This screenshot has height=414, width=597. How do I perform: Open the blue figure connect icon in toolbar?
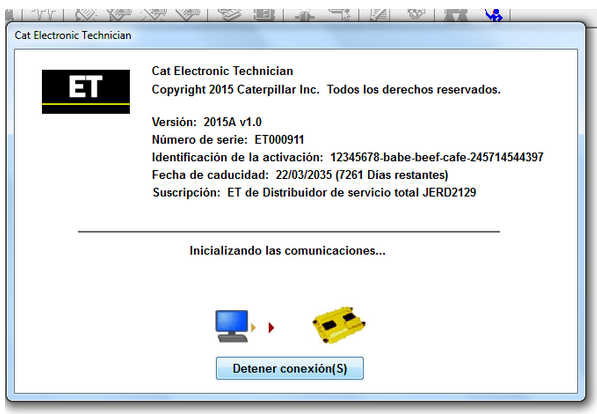(493, 15)
